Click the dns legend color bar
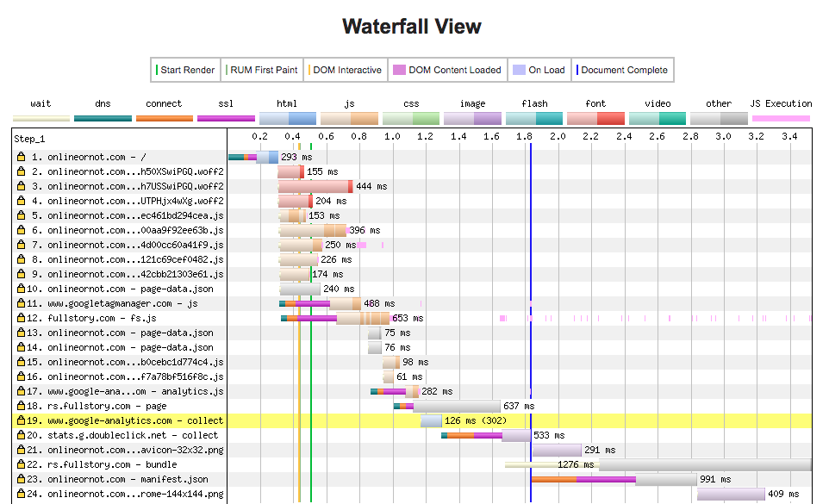The height and width of the screenshot is (504, 829). 103,118
